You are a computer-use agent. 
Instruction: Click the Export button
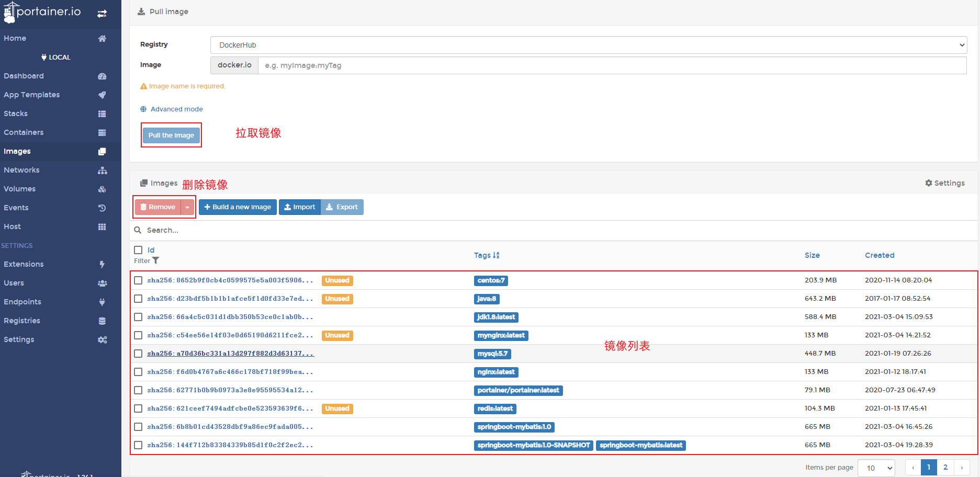click(342, 207)
